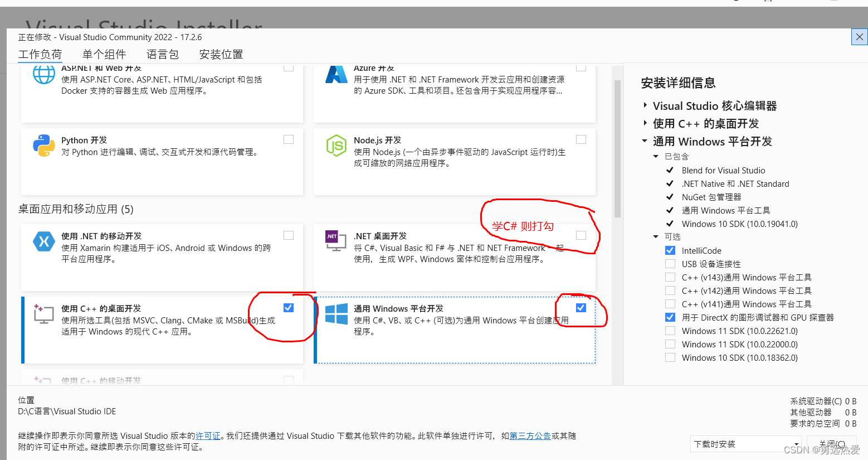Click Windows 10 SDK (10.0.19041.0) item
Screen dimensions: 868x460
click(x=740, y=224)
